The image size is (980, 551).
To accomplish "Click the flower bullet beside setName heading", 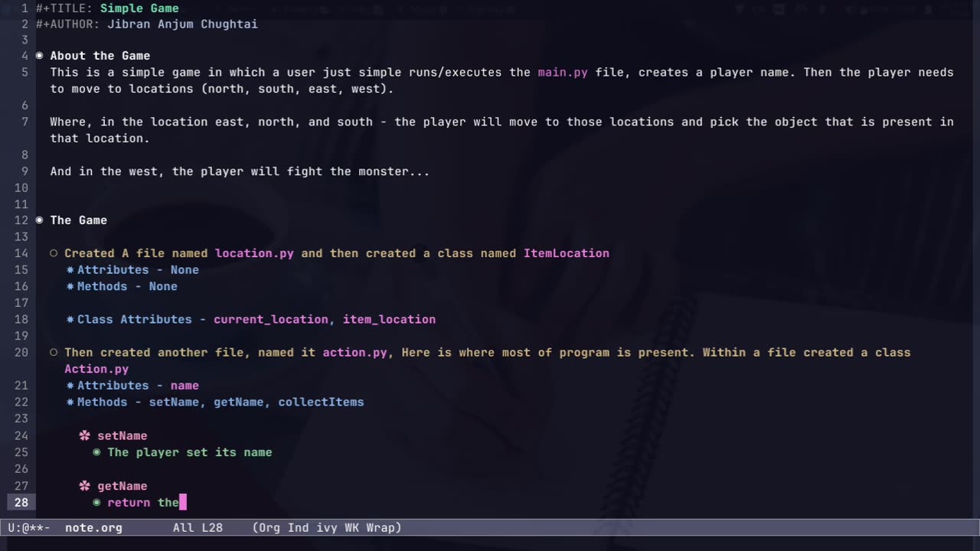I will click(x=85, y=435).
